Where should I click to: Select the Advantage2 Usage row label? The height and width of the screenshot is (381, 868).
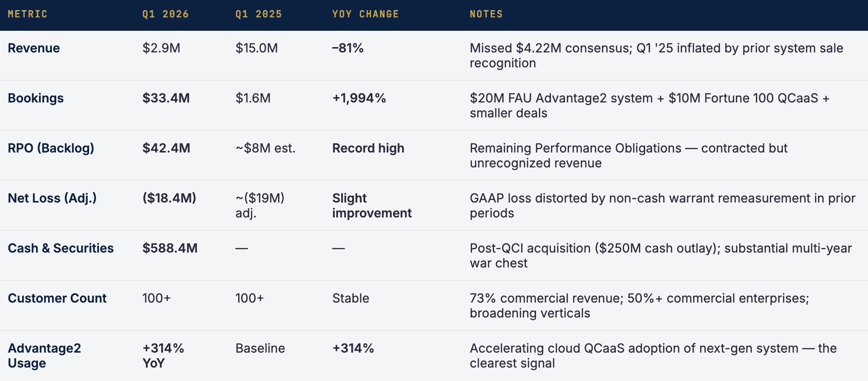click(x=44, y=356)
